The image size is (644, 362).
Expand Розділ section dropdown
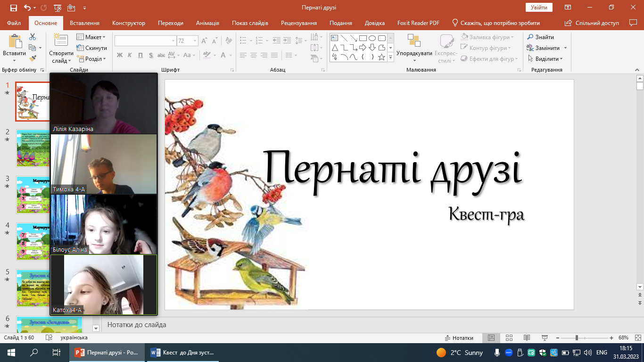[x=91, y=59]
